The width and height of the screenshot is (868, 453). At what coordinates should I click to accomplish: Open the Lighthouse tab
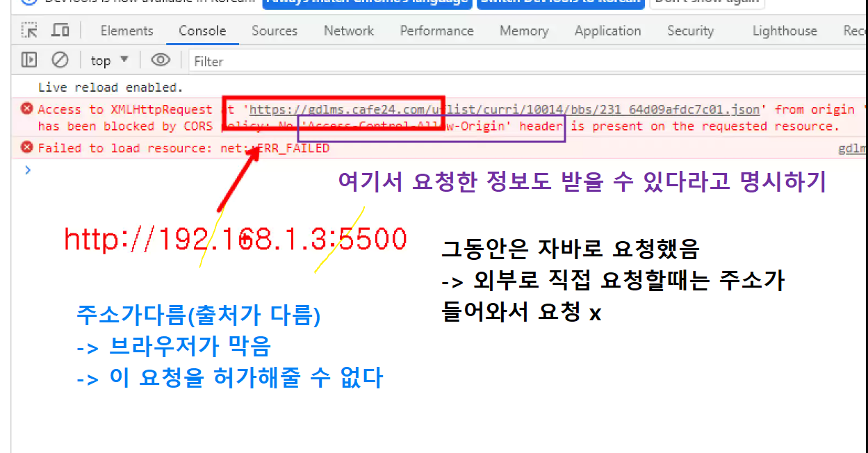pos(785,31)
